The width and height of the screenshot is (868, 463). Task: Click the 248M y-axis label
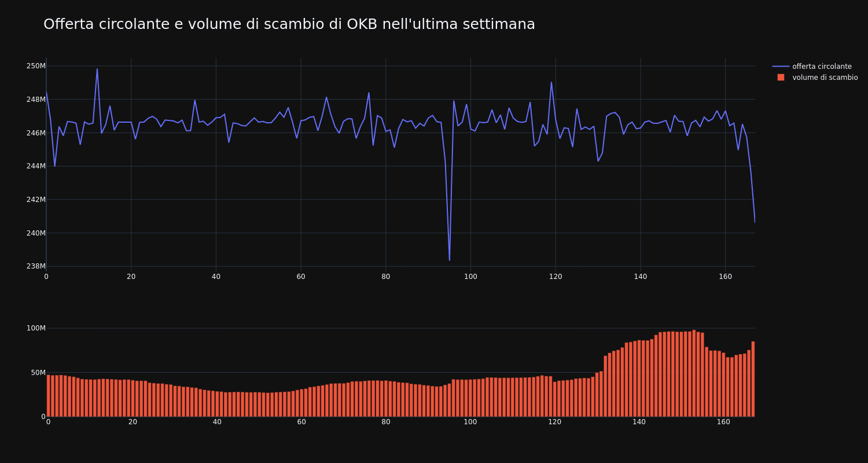(36, 100)
